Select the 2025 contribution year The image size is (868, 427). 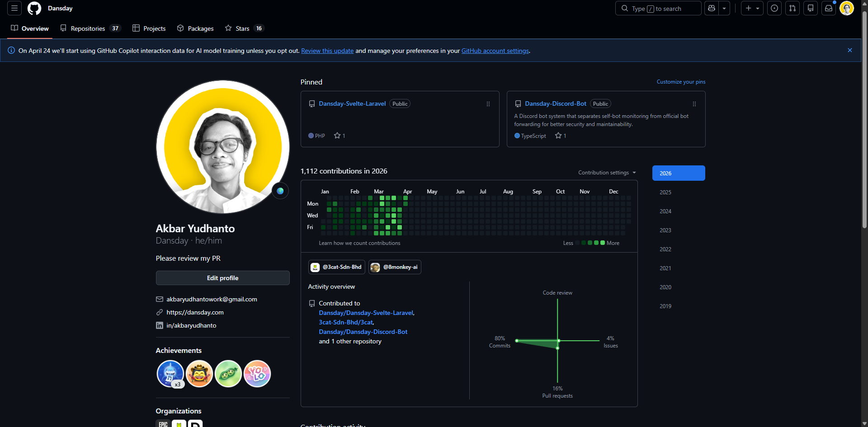(679, 192)
